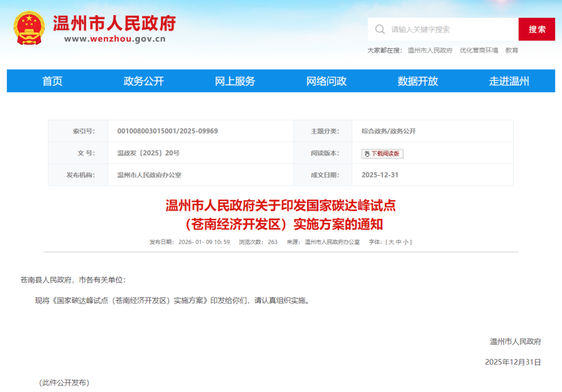Image resolution: width=562 pixels, height=392 pixels.
Task: Click the magnifying glass search icon
Action: pos(380,29)
